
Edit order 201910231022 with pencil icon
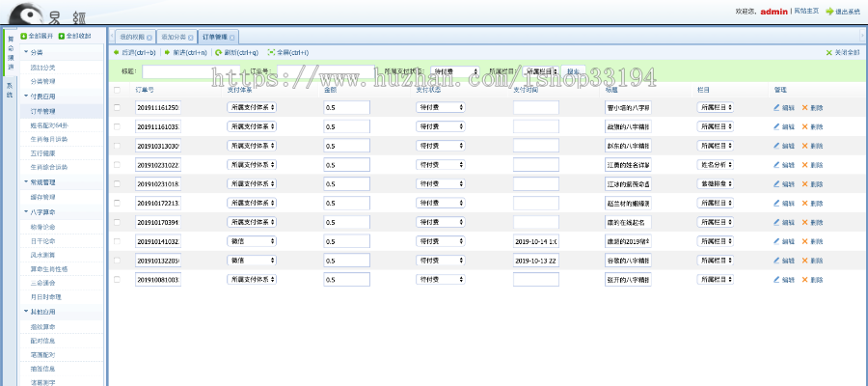tap(776, 165)
